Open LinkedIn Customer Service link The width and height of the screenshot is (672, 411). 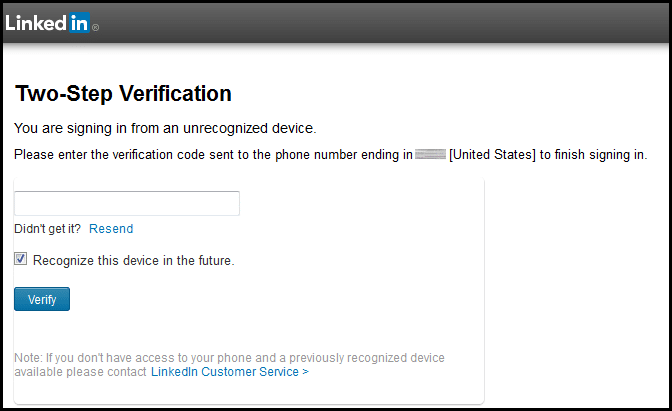[x=225, y=372]
